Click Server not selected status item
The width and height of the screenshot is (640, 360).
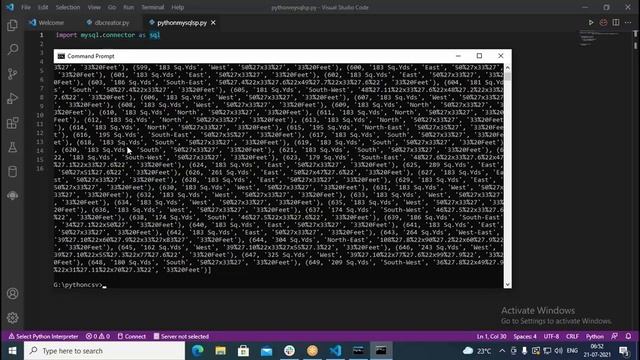click(181, 336)
